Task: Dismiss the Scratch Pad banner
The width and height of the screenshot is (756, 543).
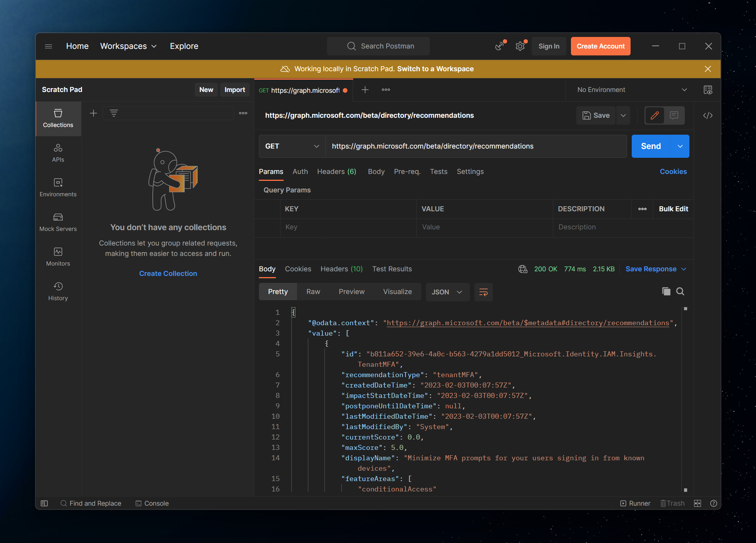Action: click(x=708, y=69)
